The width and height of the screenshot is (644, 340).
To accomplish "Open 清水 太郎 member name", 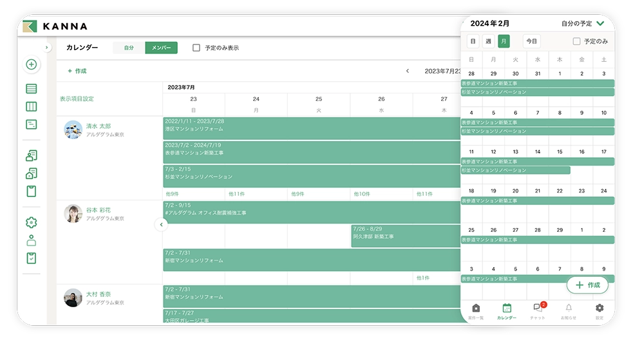I will tap(99, 126).
